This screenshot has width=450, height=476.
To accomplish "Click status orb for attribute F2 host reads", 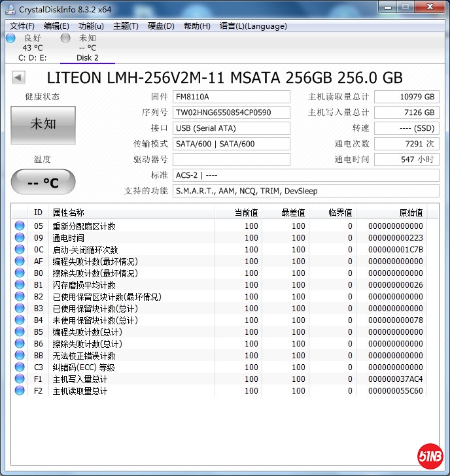I will click(20, 391).
